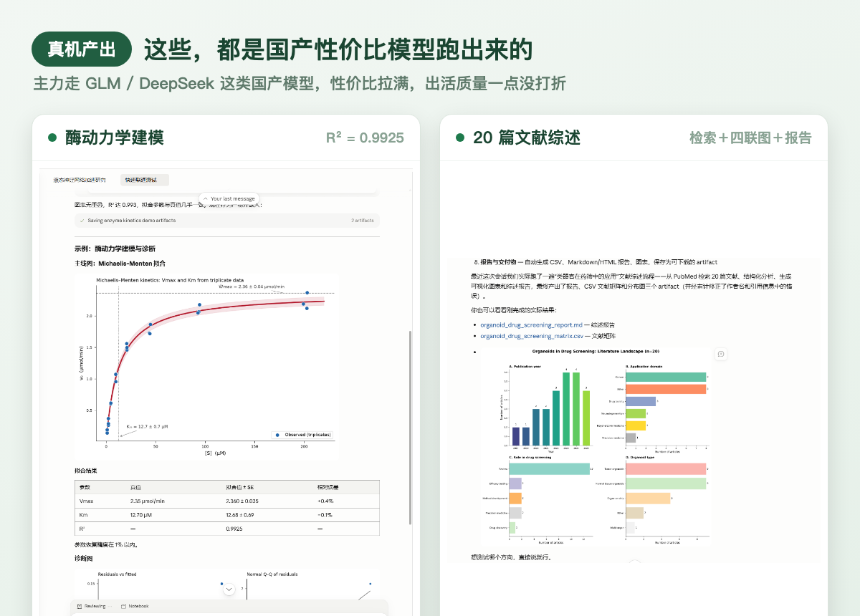Open organoid_drug_screening_report.md link
860x616 pixels.
pos(531,324)
